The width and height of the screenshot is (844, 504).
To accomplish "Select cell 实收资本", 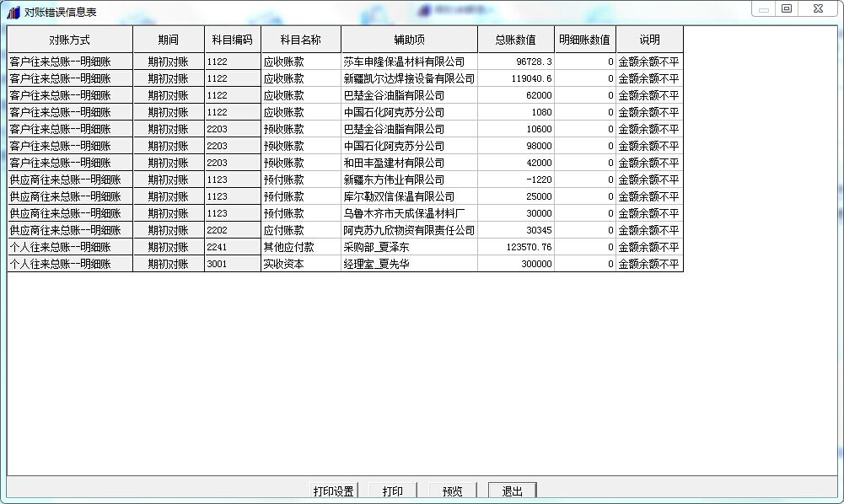I will [301, 264].
